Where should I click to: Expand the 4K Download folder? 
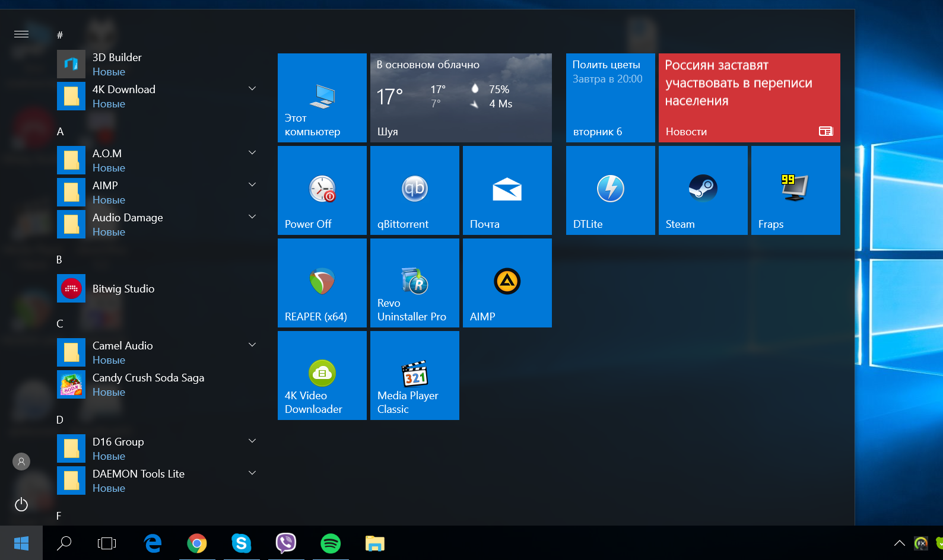click(x=252, y=89)
